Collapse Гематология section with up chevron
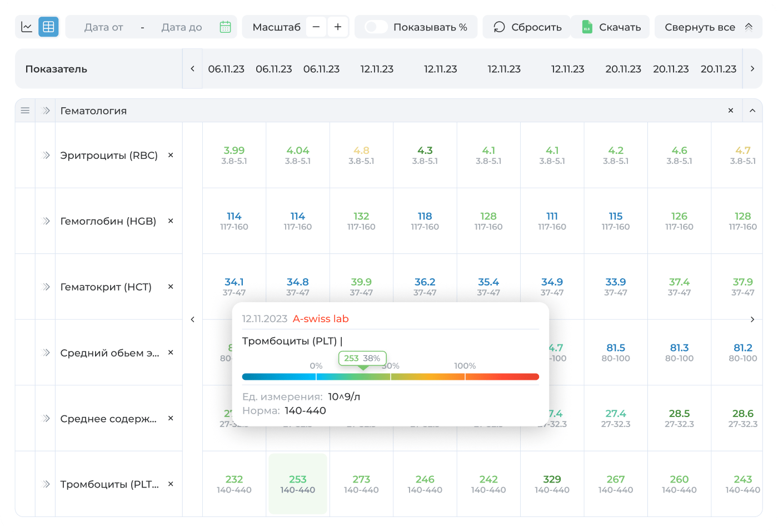The width and height of the screenshot is (778, 532). click(x=752, y=111)
